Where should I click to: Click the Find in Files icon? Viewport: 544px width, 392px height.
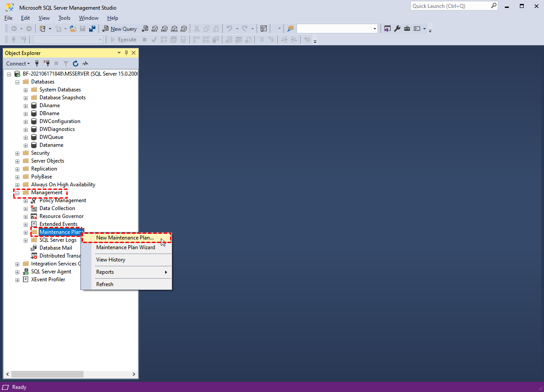(x=290, y=29)
